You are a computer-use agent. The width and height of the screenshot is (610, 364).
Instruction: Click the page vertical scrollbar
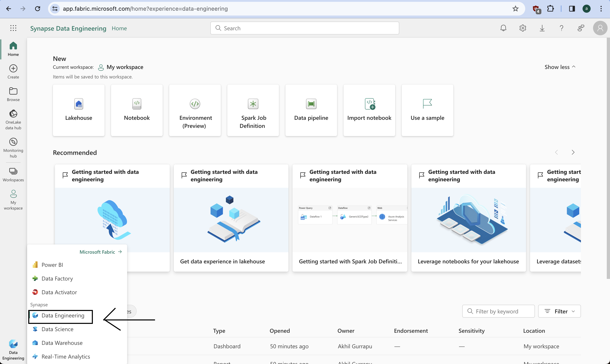(x=608, y=158)
